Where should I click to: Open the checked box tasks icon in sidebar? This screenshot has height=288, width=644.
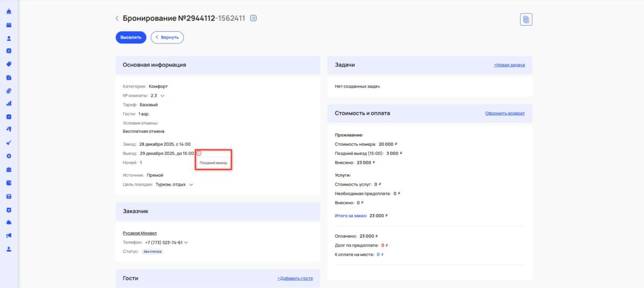[x=9, y=116]
